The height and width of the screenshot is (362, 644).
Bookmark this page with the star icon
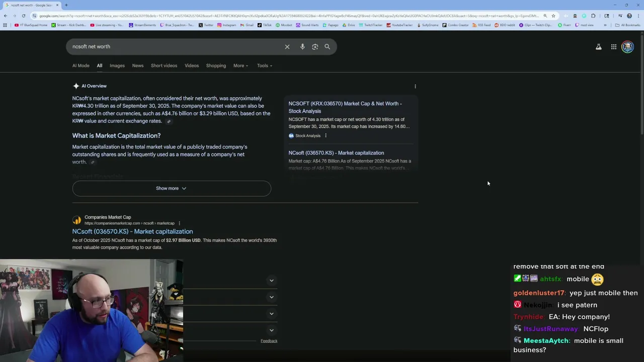click(x=553, y=16)
